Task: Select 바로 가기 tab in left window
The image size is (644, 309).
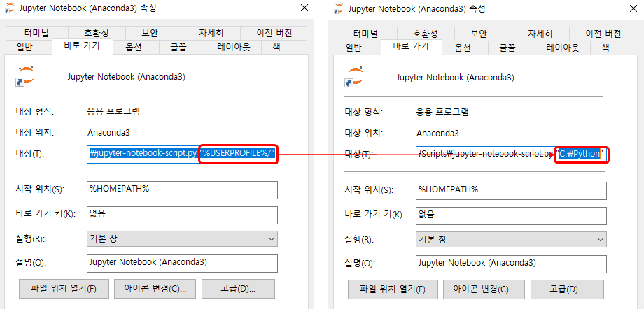Action: (82, 46)
